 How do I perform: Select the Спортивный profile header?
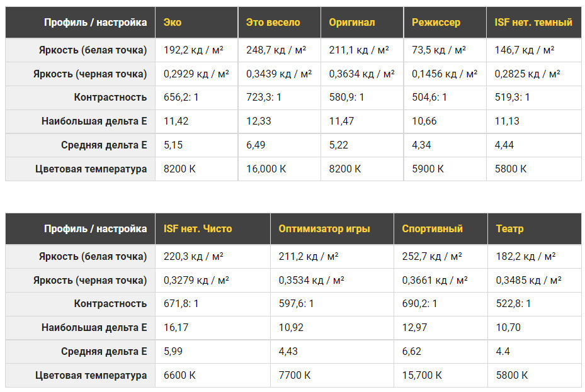coord(432,229)
